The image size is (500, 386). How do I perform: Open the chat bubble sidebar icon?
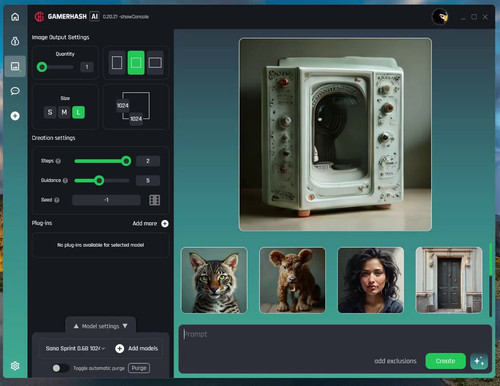click(x=15, y=91)
